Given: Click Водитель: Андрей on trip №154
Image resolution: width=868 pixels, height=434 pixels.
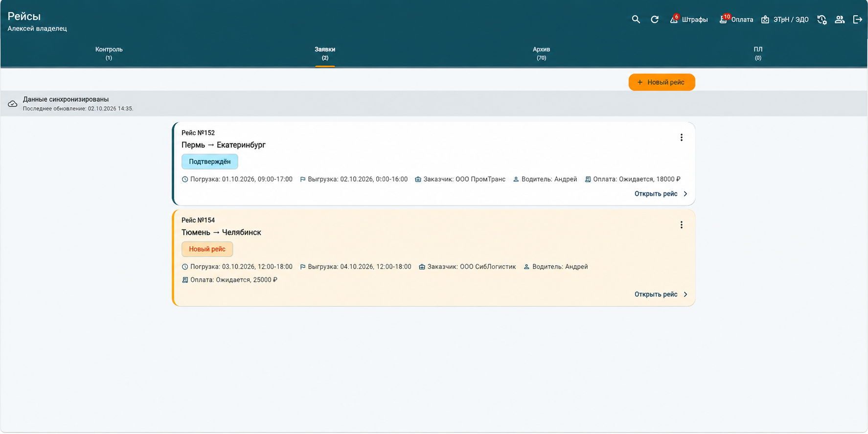Looking at the screenshot, I should point(556,267).
